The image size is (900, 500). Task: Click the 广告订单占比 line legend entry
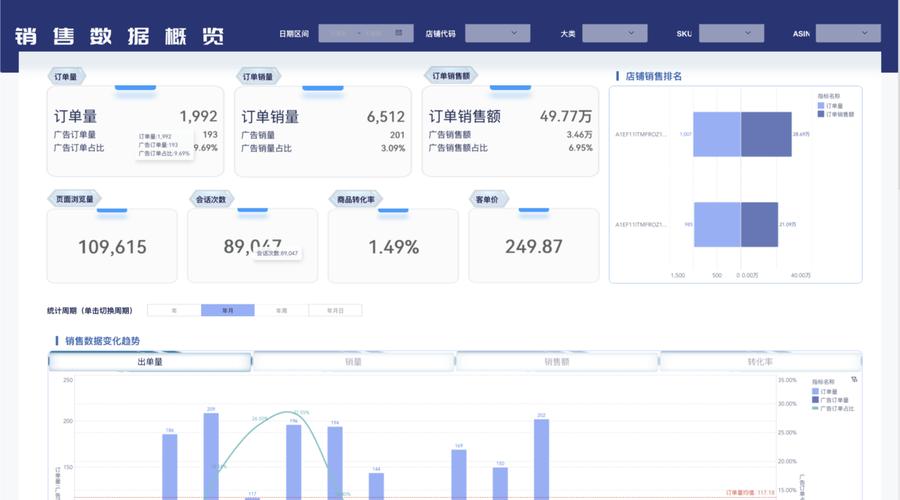(x=833, y=409)
